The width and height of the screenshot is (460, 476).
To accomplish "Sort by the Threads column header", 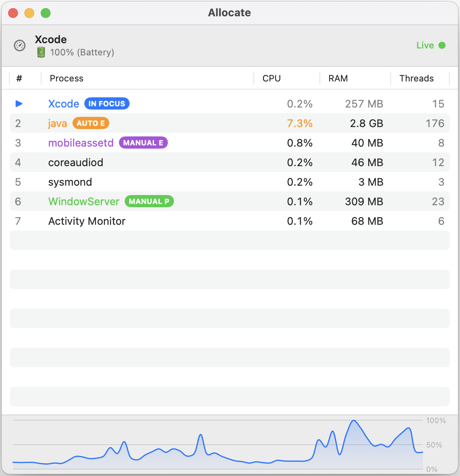I will point(416,78).
